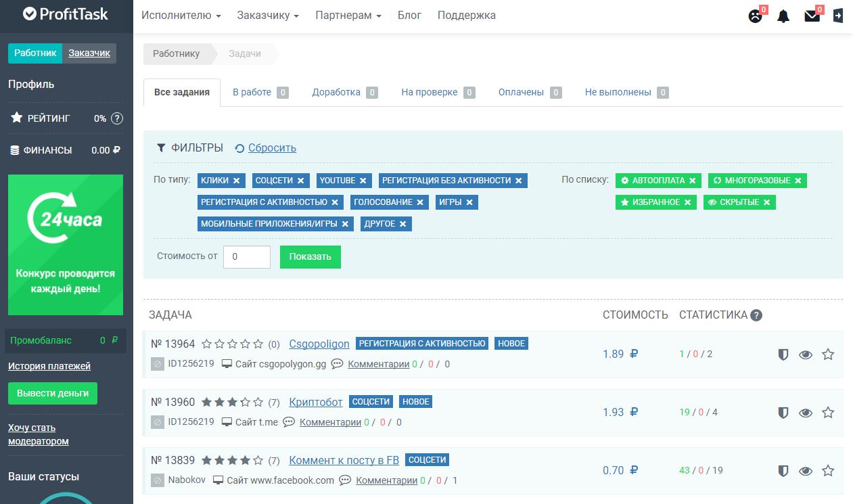Add task 13964 to favorites with star

coord(828,354)
